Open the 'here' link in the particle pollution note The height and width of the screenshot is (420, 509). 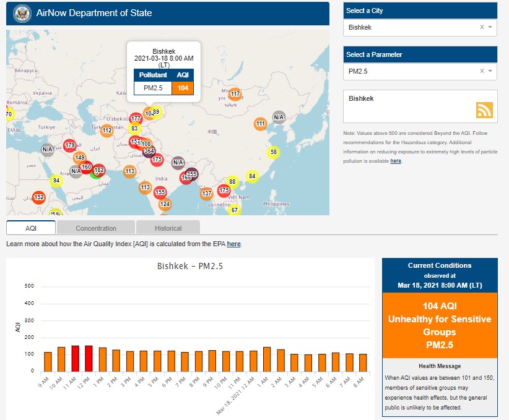[396, 161]
